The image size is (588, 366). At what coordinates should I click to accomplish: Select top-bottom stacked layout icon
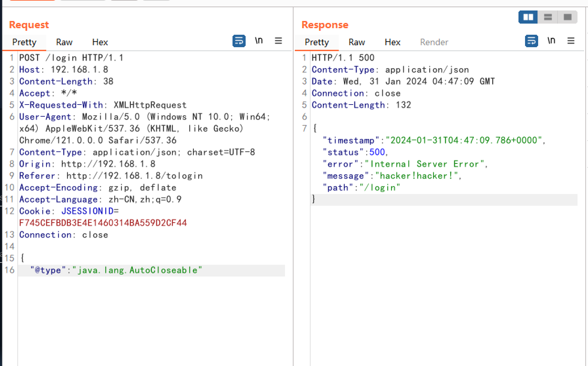coord(548,17)
